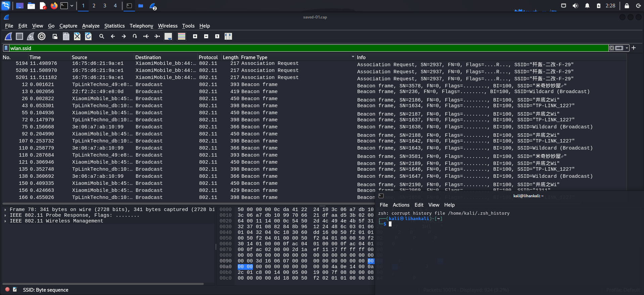Viewport: 644px width, 295px height.
Task: Sort packets by the Source column header
Action: coord(102,57)
